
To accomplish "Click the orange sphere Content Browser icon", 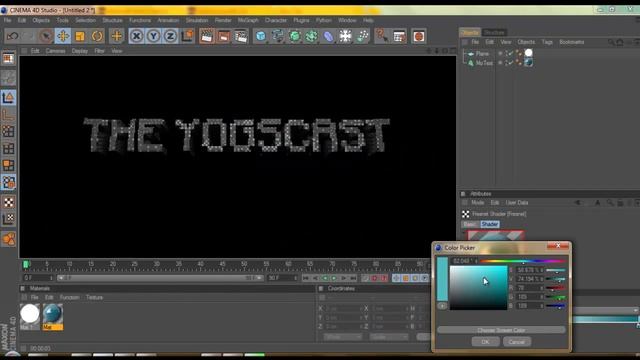I will pos(419,36).
